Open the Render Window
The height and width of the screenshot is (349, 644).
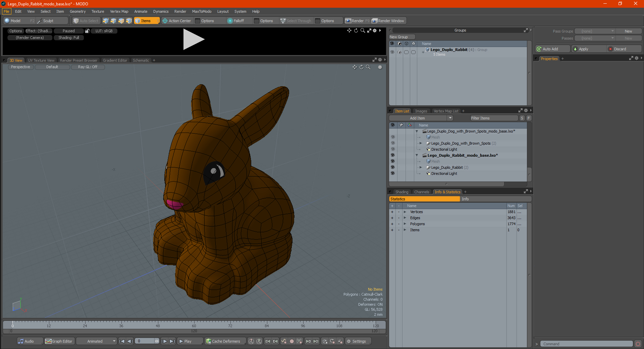point(388,21)
